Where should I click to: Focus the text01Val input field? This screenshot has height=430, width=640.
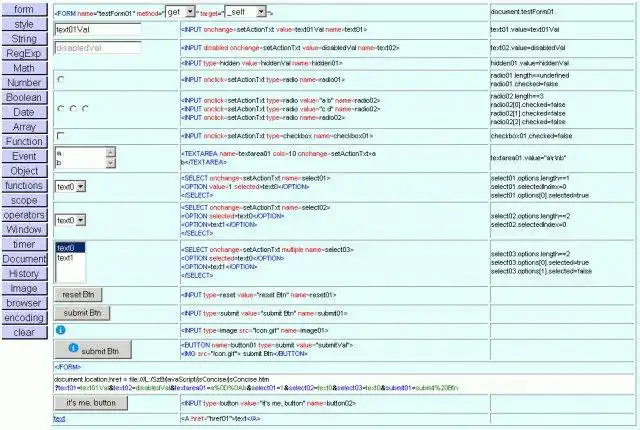pyautogui.click(x=98, y=29)
